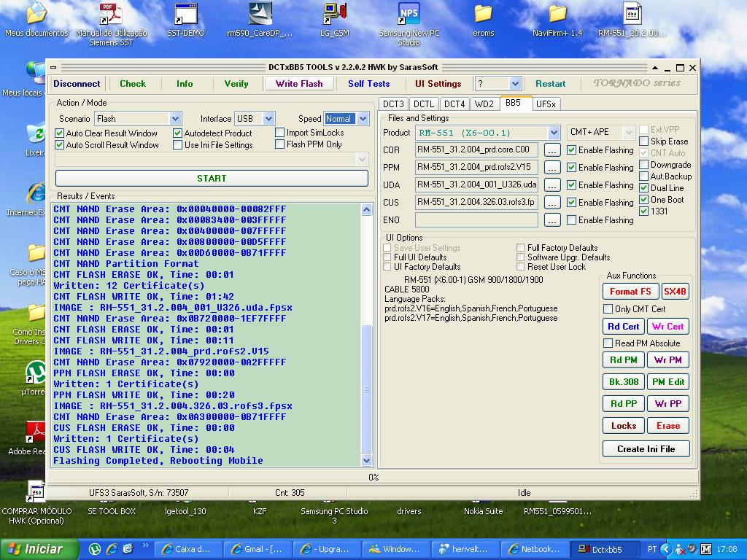Click uTorrent quick launch icon in taskbar
Viewport: 747px width, 560px height.
95,550
